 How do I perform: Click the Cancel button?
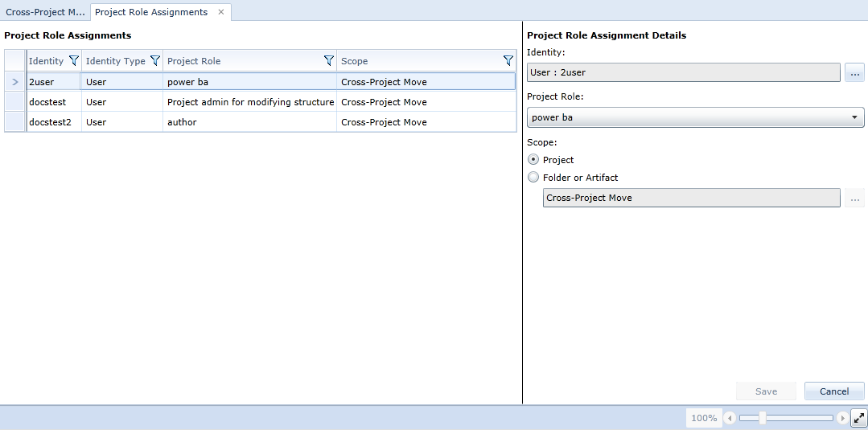(834, 391)
